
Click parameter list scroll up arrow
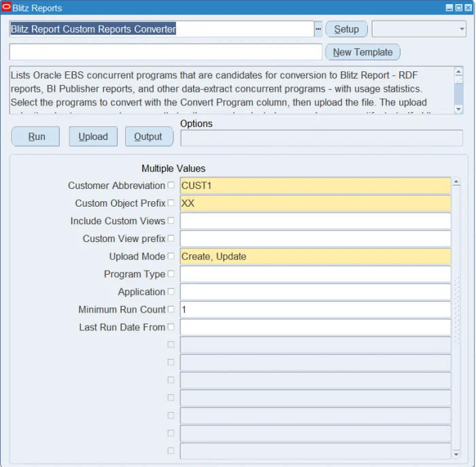456,181
